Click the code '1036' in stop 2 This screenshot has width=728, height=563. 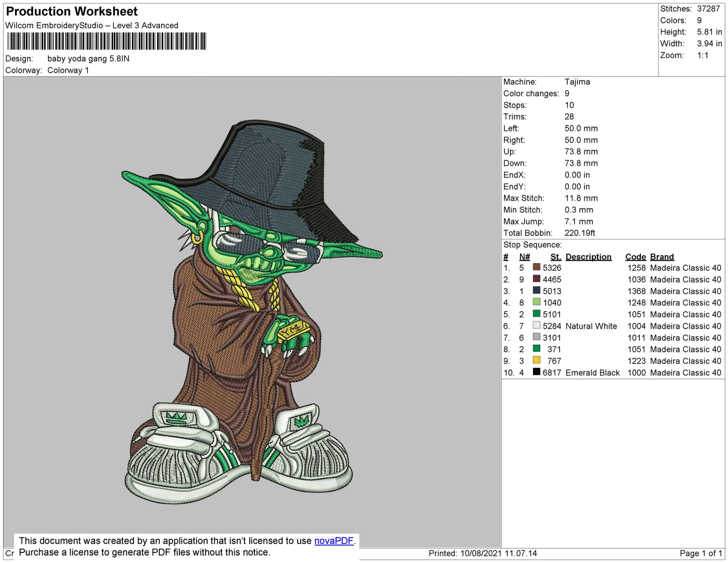tap(636, 279)
